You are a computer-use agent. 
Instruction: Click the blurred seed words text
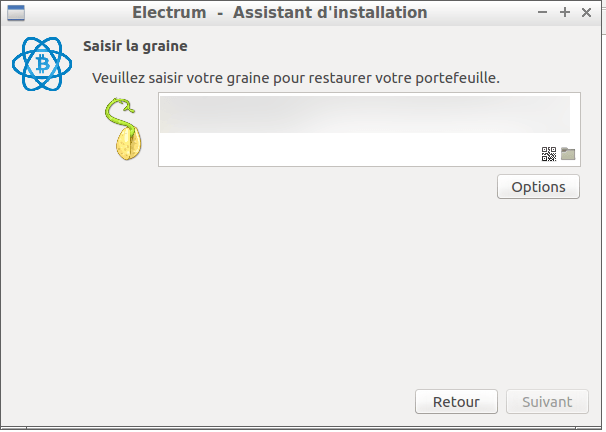pyautogui.click(x=365, y=114)
